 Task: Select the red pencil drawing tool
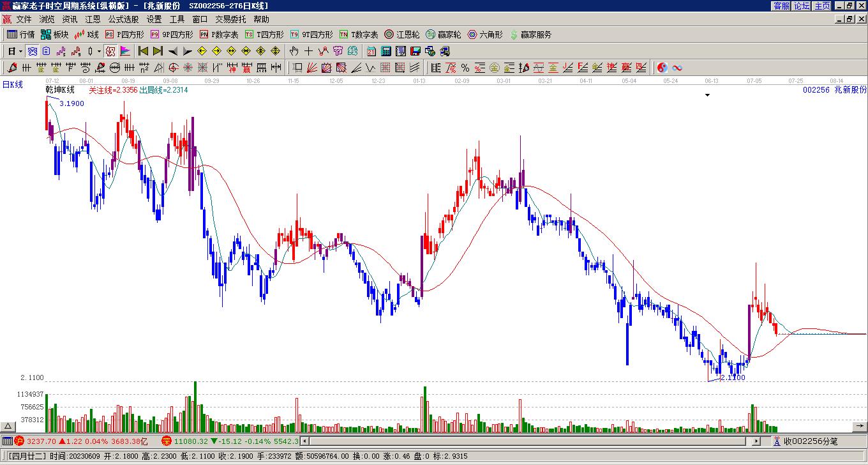[x=11, y=68]
